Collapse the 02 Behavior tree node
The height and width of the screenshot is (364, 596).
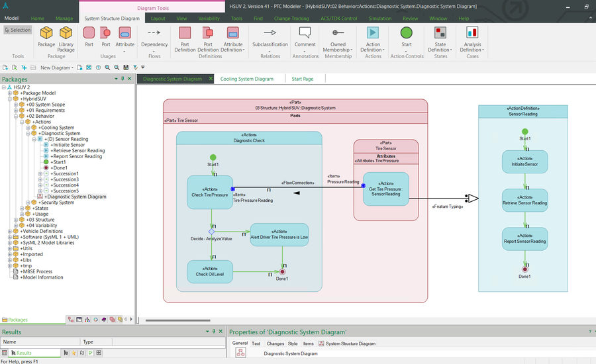point(16,116)
